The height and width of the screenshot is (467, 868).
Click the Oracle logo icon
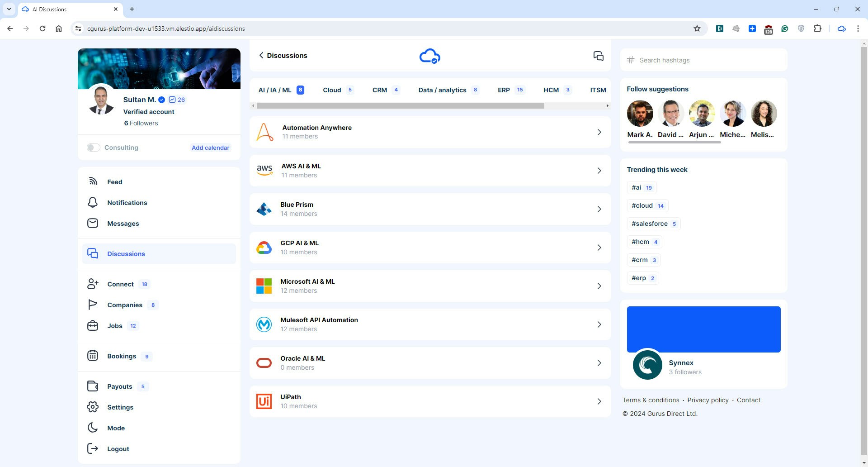coord(264,363)
